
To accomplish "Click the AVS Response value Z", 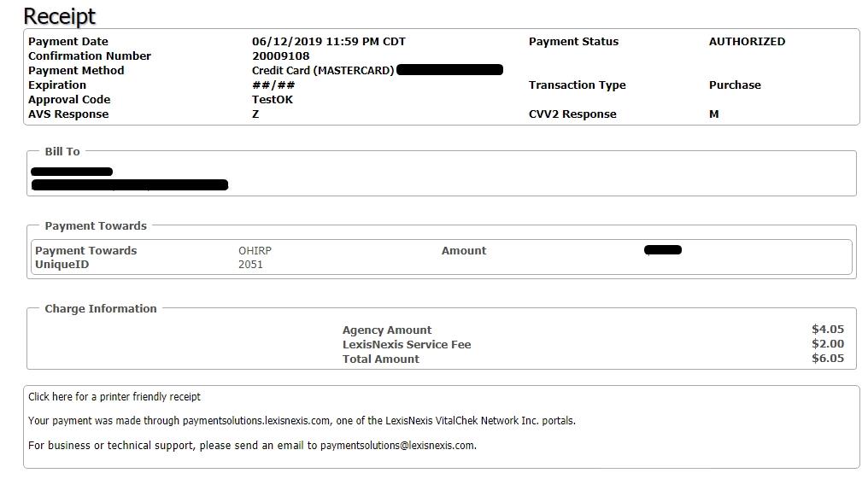I will [x=255, y=114].
